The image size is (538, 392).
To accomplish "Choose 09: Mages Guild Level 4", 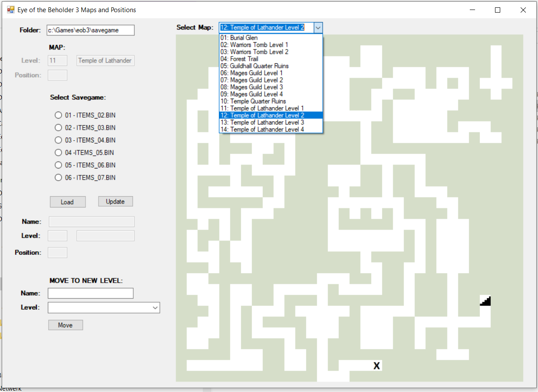I will 271,94.
